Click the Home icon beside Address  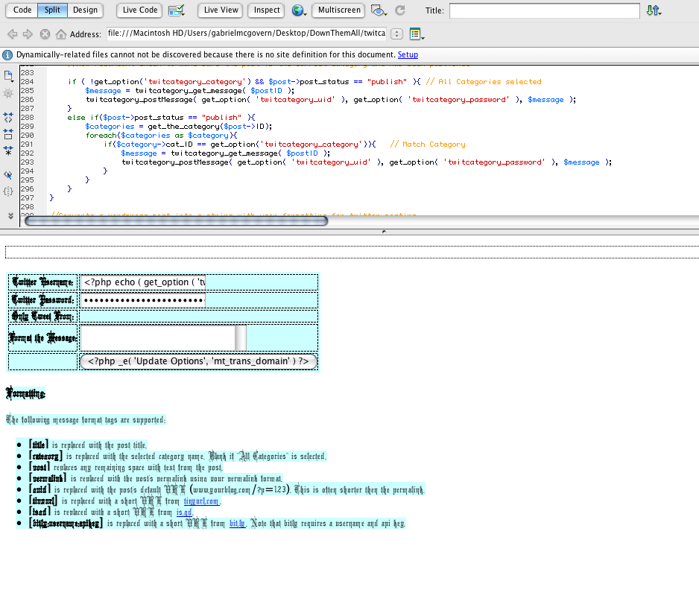coord(61,34)
